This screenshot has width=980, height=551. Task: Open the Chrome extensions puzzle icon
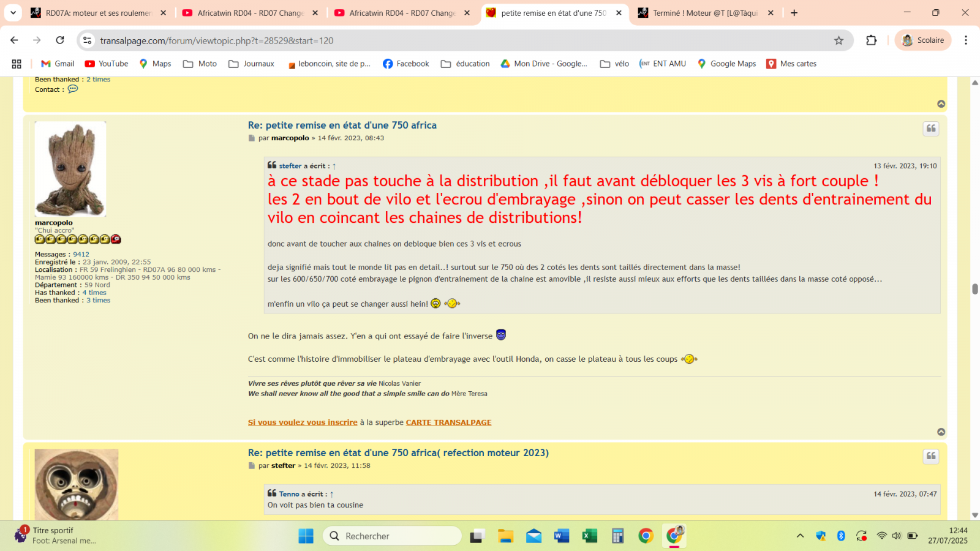871,40
